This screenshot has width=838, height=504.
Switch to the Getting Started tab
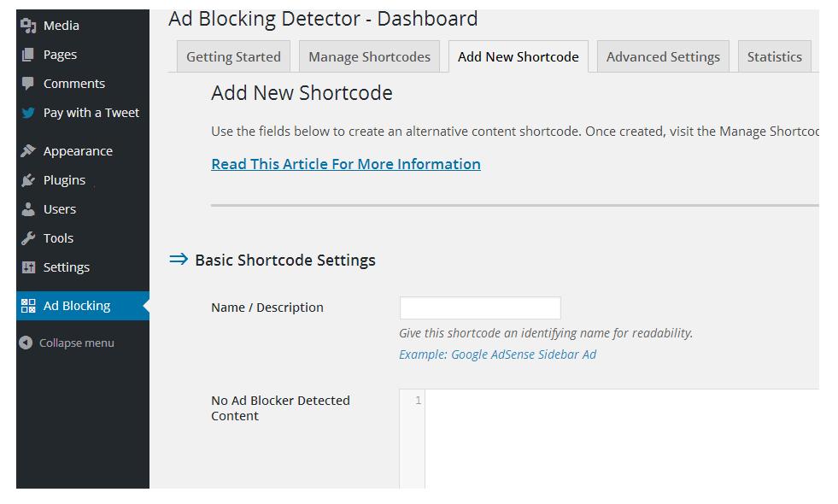[x=233, y=56]
